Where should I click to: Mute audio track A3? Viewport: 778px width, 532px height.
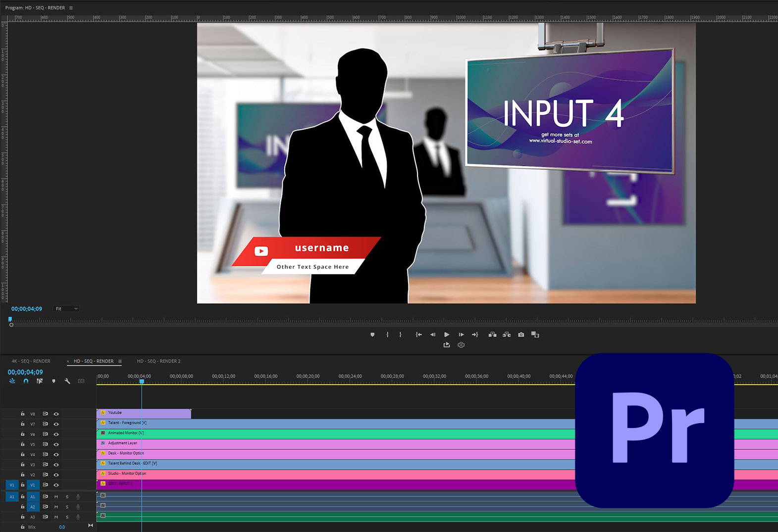coord(56,517)
